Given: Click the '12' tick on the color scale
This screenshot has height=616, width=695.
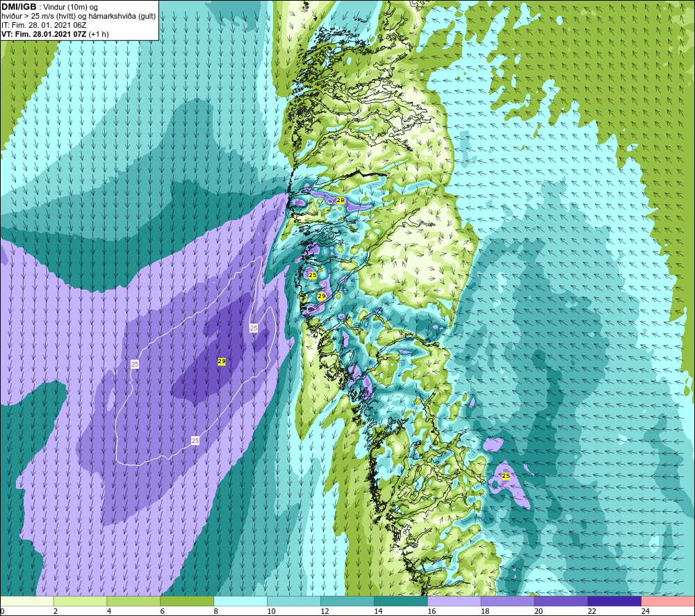Looking at the screenshot, I should coord(325,611).
